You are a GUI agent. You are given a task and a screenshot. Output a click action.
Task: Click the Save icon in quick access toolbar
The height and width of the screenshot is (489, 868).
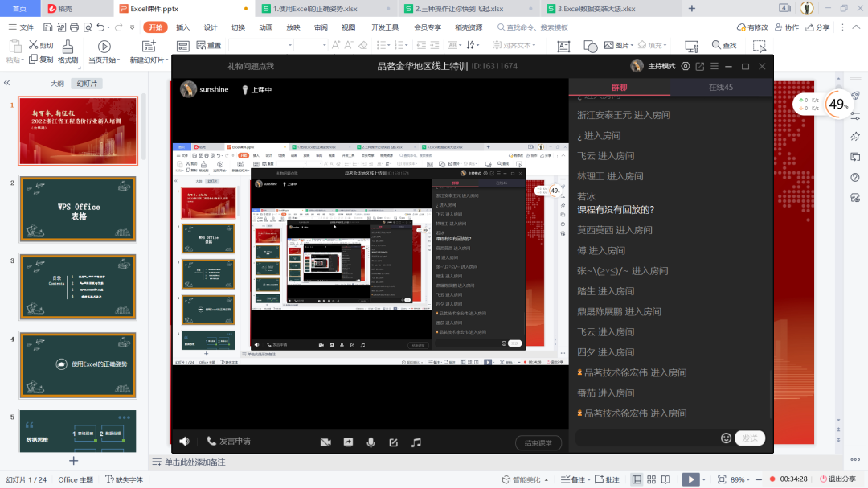48,27
